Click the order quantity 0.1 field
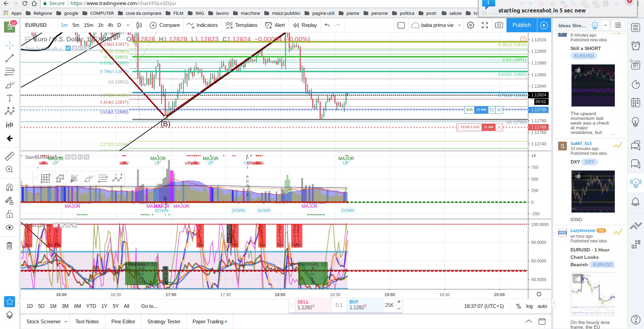 click(x=339, y=305)
